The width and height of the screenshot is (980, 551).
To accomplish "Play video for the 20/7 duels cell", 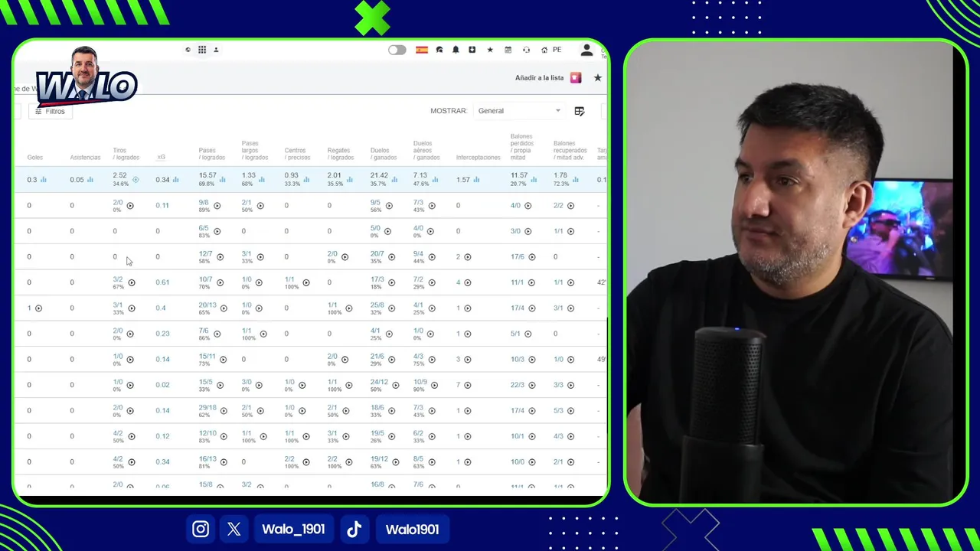I will (392, 257).
